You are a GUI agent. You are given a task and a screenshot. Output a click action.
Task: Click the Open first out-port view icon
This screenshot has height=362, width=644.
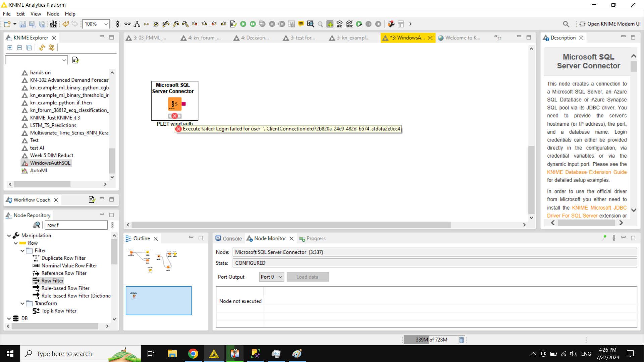coord(311,24)
